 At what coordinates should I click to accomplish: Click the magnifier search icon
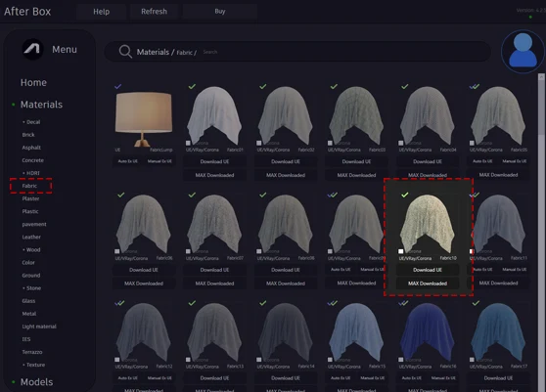[125, 52]
